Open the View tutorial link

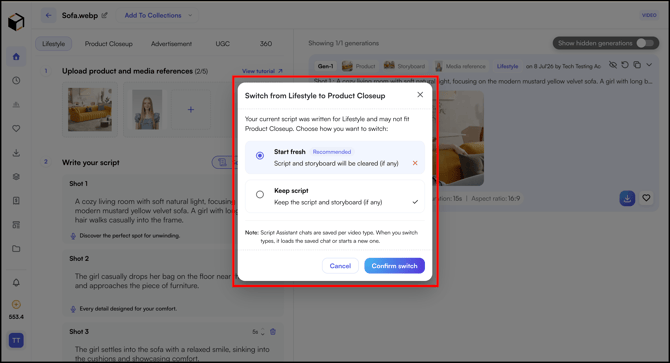[262, 71]
